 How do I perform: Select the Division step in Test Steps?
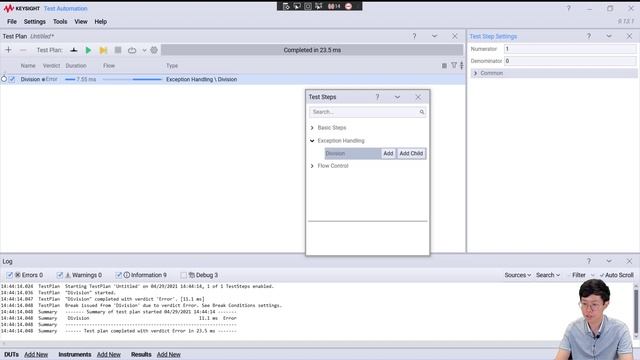tap(353, 153)
